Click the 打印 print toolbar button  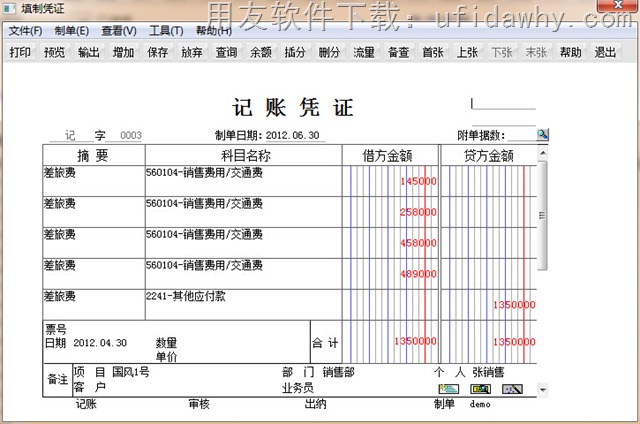tap(19, 52)
